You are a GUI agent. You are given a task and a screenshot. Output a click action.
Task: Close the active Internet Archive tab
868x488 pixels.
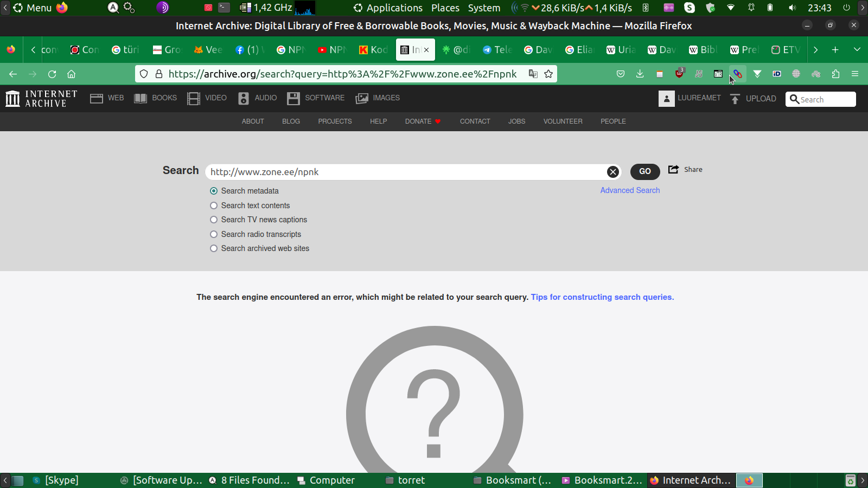click(426, 50)
